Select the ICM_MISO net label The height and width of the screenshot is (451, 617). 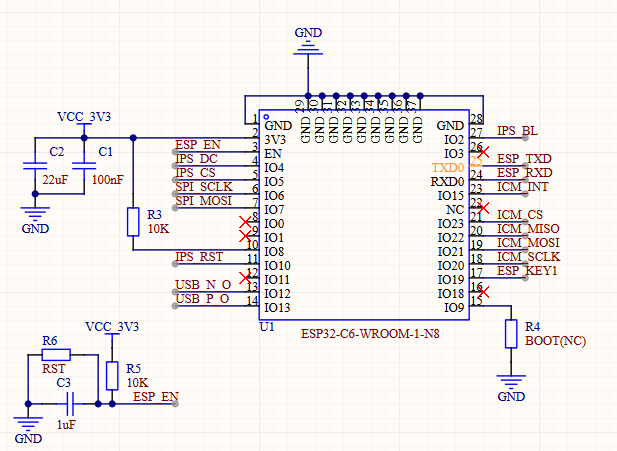pyautogui.click(x=528, y=229)
